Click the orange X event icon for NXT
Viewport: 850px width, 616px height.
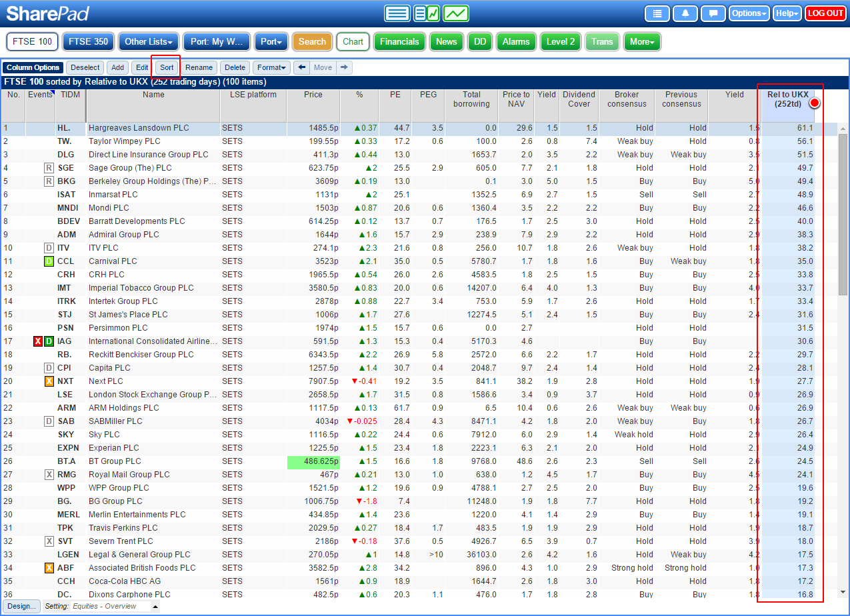tap(49, 381)
